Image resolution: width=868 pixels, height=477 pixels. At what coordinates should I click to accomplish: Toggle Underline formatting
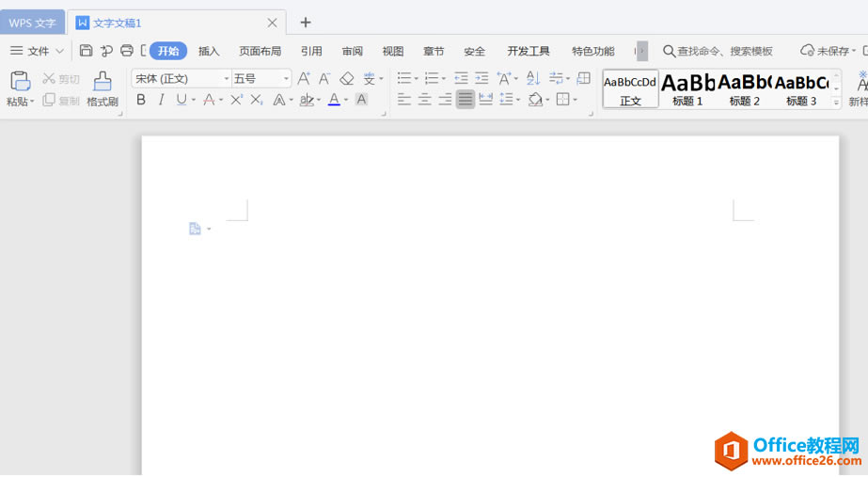click(181, 100)
